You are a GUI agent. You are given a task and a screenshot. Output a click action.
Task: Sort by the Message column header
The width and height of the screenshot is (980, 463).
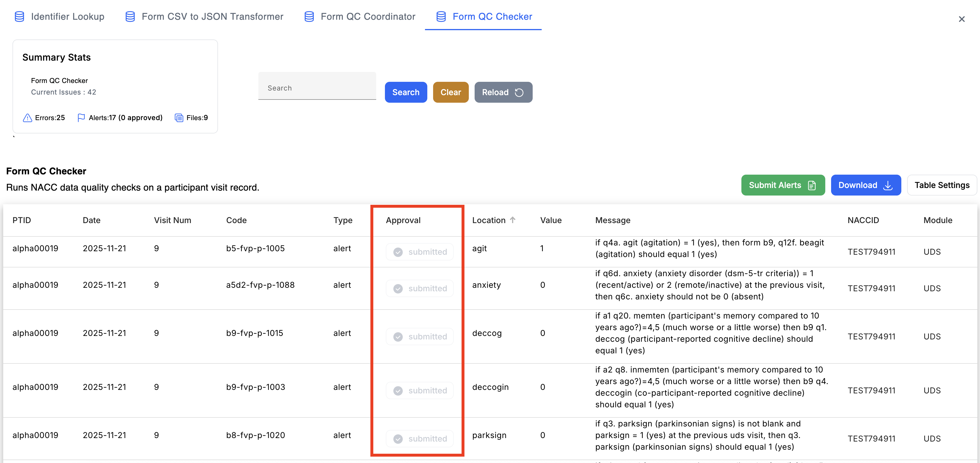613,220
